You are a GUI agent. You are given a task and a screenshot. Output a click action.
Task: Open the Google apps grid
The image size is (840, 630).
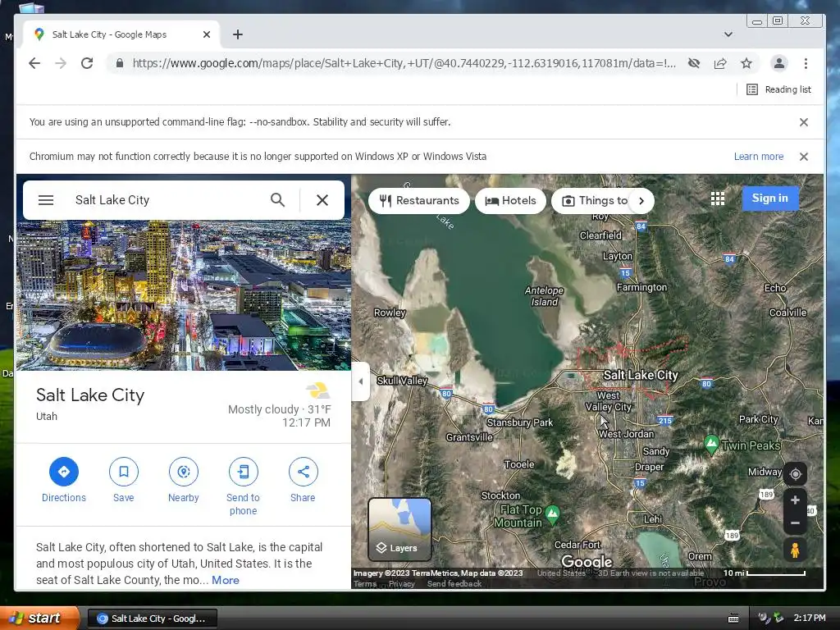718,199
